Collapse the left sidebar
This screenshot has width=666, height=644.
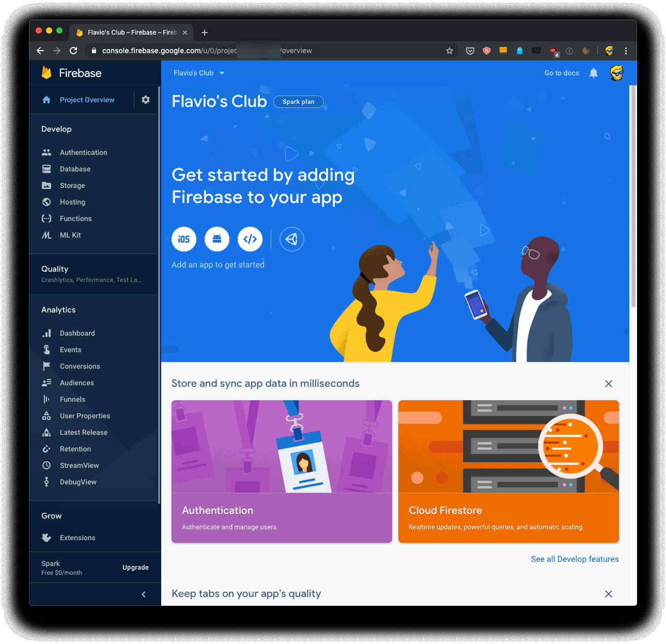pos(143,594)
